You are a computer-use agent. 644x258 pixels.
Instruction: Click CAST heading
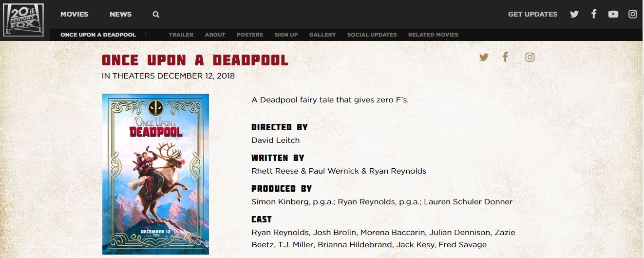(x=262, y=219)
